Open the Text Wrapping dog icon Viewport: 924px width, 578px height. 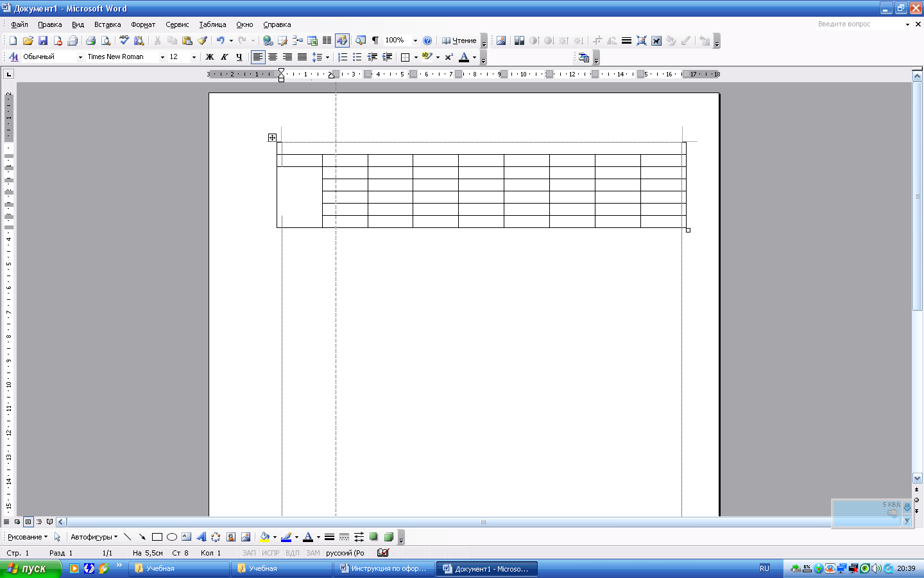(656, 40)
